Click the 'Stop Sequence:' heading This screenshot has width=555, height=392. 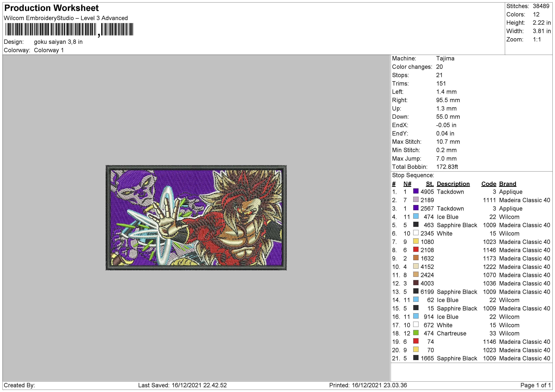(x=413, y=175)
